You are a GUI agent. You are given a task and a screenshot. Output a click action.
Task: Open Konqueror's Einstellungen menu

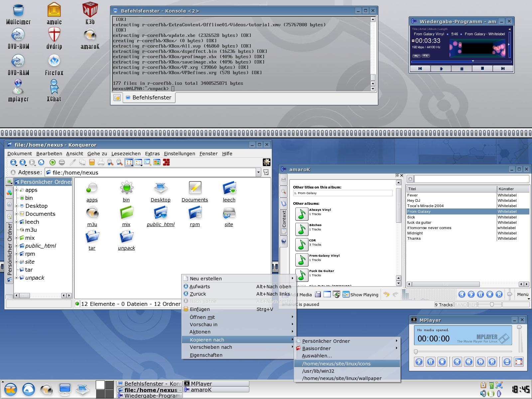180,154
